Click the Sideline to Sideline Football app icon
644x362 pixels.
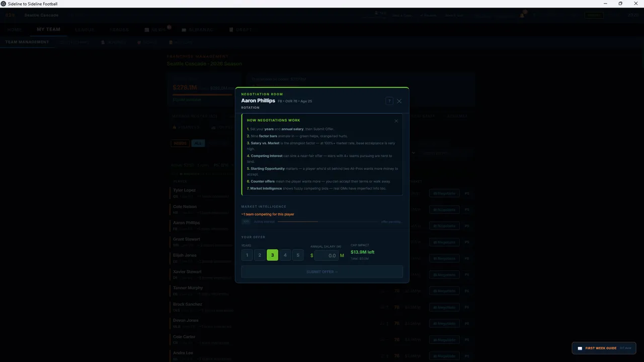pos(4,4)
